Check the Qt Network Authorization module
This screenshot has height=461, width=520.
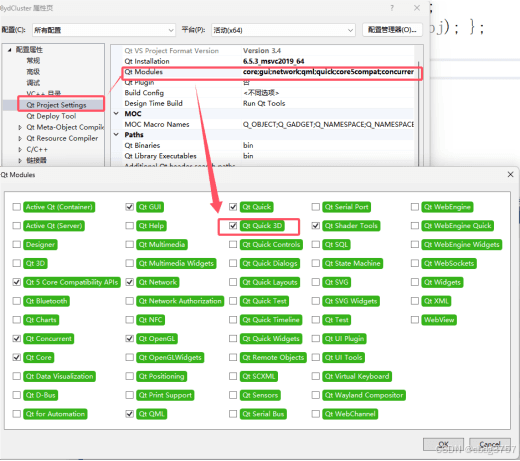point(130,301)
